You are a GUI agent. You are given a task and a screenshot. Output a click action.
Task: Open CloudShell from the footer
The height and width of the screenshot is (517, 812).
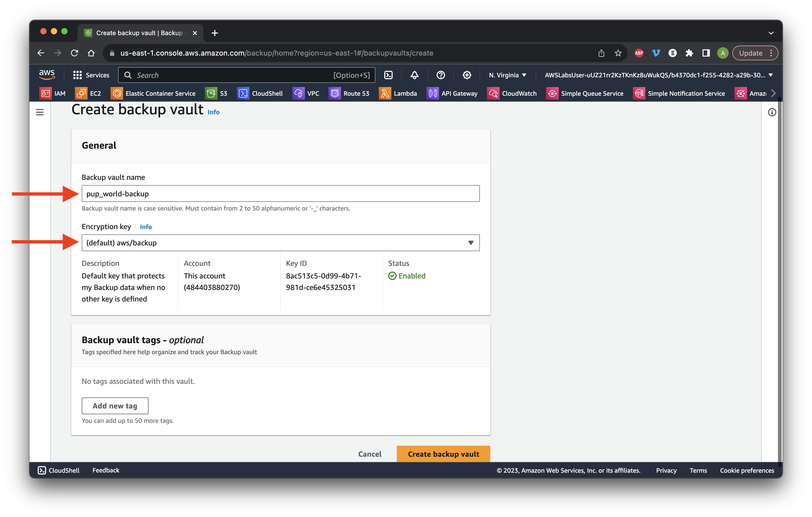[x=59, y=470]
